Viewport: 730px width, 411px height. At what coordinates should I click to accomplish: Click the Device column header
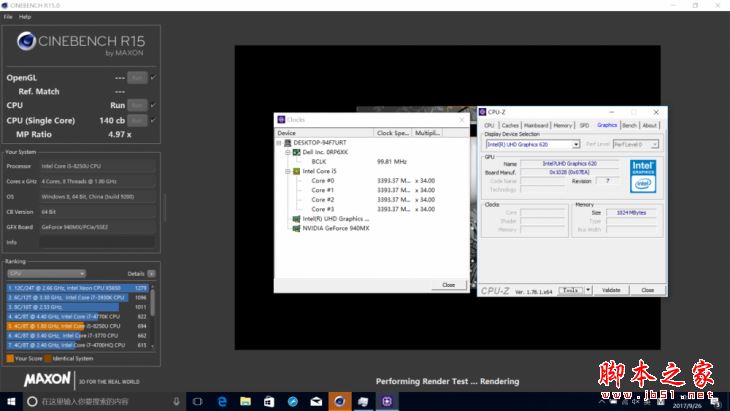pyautogui.click(x=324, y=133)
